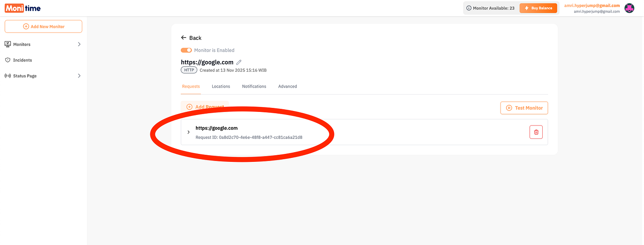
Task: Click the Request ID text
Action: pyautogui.click(x=249, y=138)
